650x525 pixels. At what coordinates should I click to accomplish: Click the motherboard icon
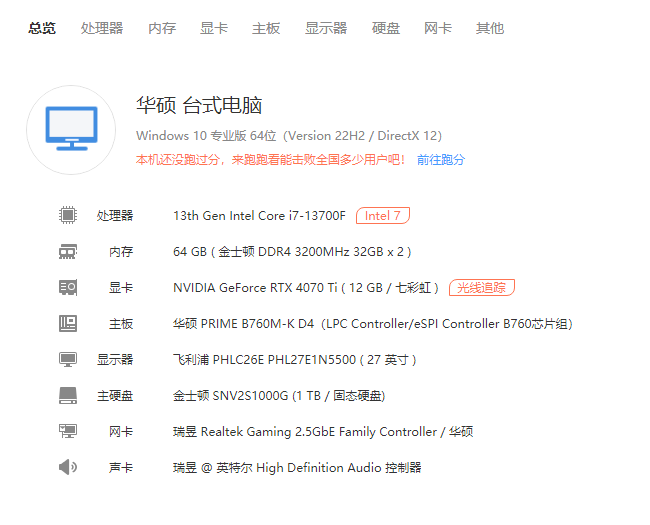coord(68,323)
